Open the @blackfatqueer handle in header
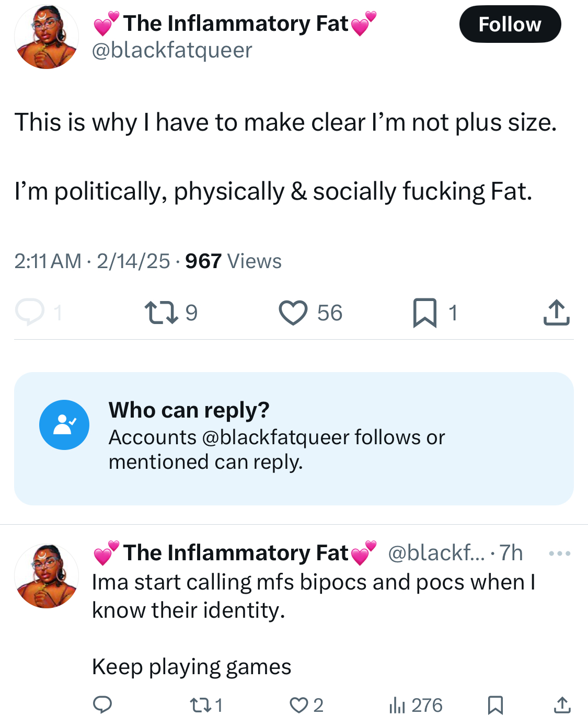588x716 pixels. coord(172,50)
